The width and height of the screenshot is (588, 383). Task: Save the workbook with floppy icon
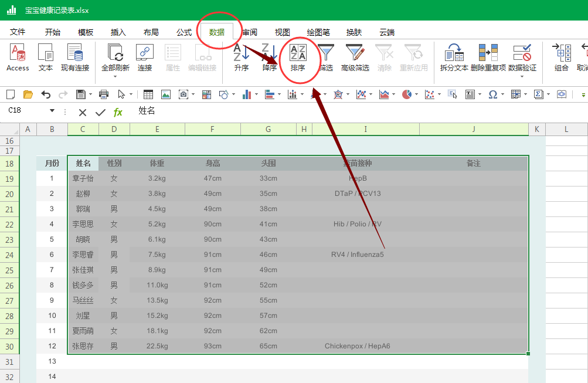(81, 94)
